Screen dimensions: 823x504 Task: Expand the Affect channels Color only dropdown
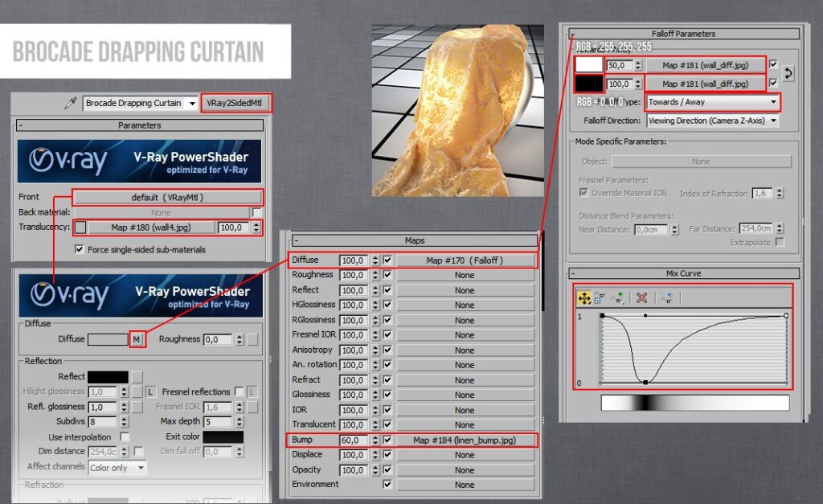(117, 467)
